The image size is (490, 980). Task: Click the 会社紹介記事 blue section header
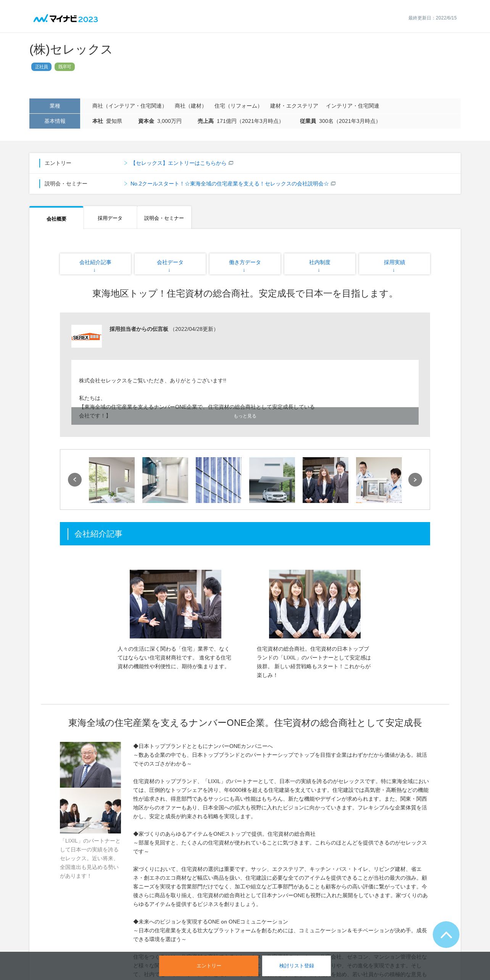tap(245, 534)
